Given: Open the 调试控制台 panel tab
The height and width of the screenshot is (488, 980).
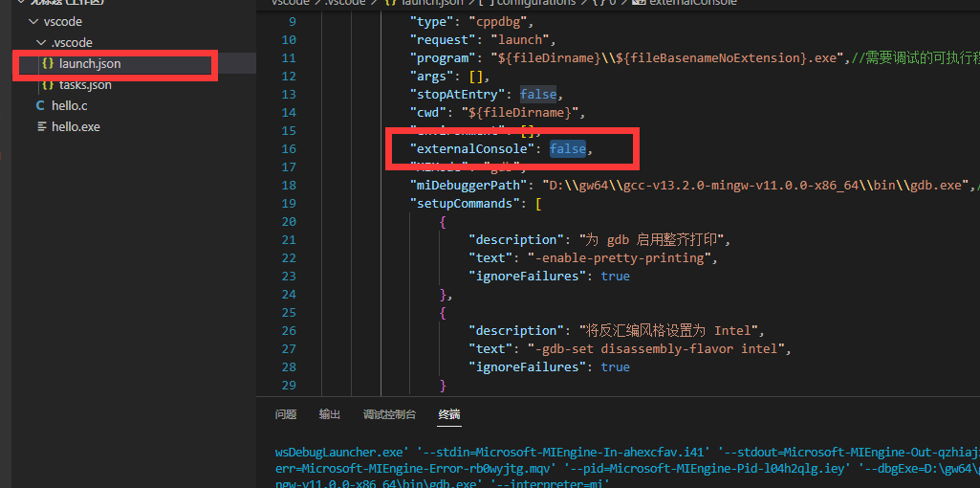Looking at the screenshot, I should (x=389, y=414).
